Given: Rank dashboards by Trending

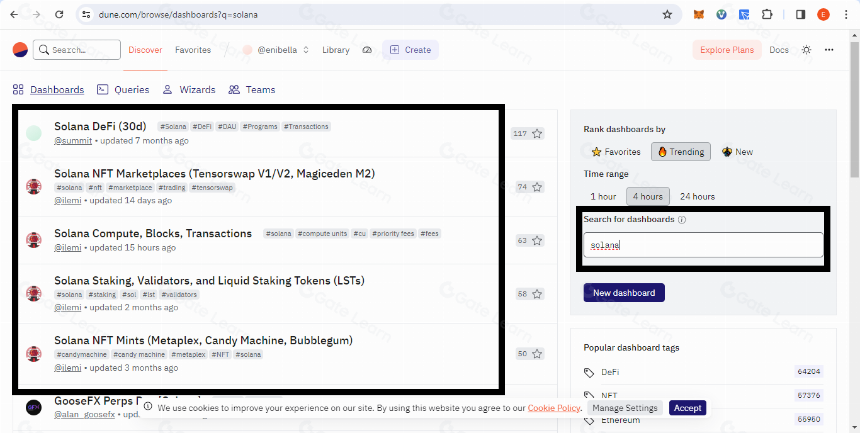Looking at the screenshot, I should [x=681, y=152].
